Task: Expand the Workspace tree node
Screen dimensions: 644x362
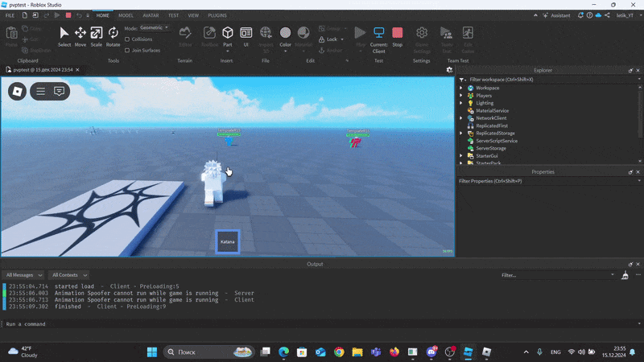Action: pos(460,88)
